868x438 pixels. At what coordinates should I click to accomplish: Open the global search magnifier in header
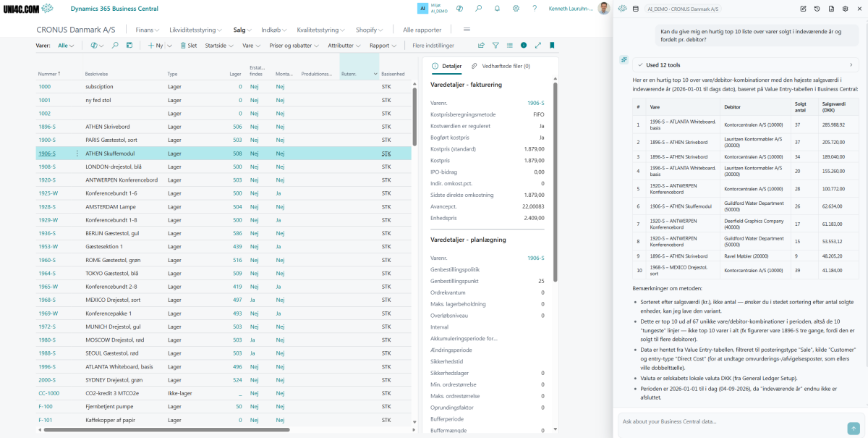479,9
